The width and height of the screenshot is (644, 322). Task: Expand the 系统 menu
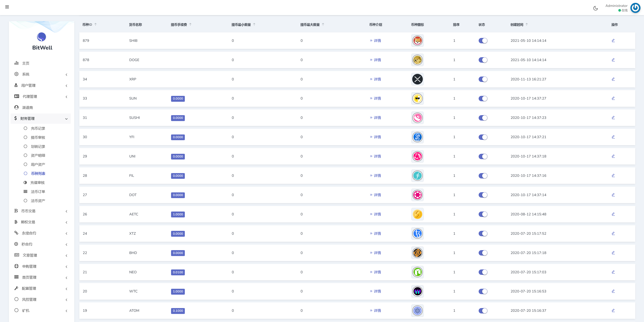(66, 74)
